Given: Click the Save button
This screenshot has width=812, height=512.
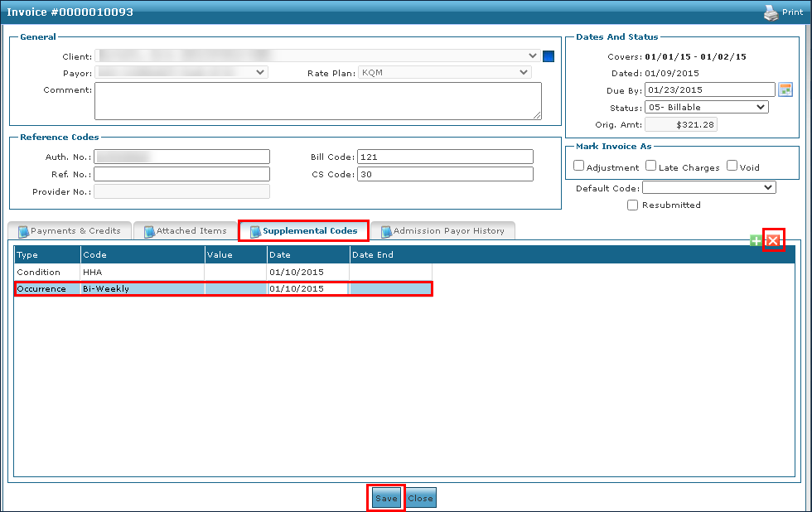Looking at the screenshot, I should [386, 498].
